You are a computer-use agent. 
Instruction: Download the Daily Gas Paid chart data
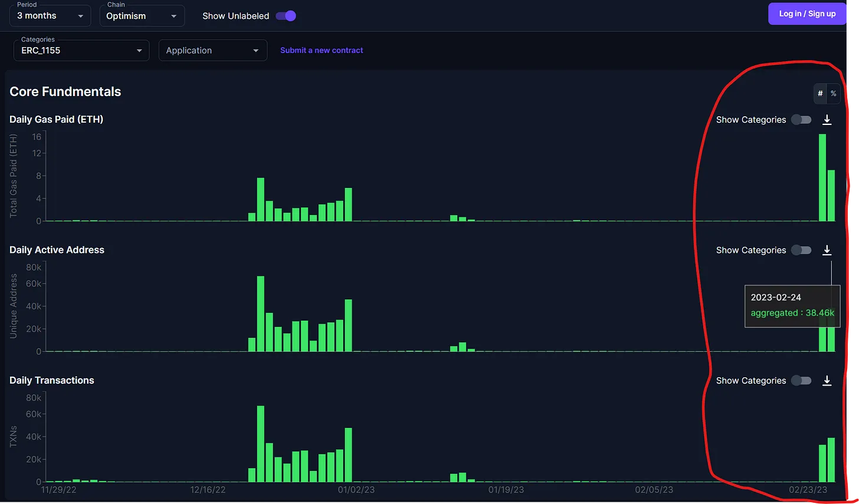tap(827, 120)
